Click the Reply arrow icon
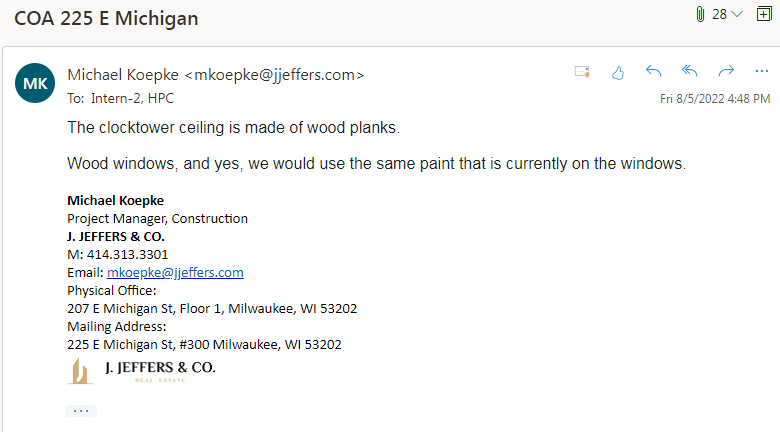 pos(654,72)
